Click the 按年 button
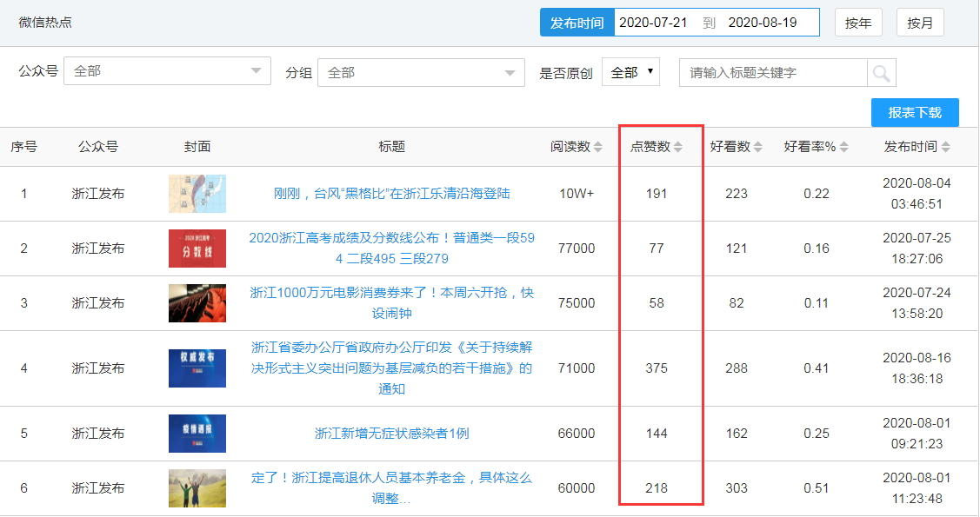The width and height of the screenshot is (980, 517). (858, 23)
